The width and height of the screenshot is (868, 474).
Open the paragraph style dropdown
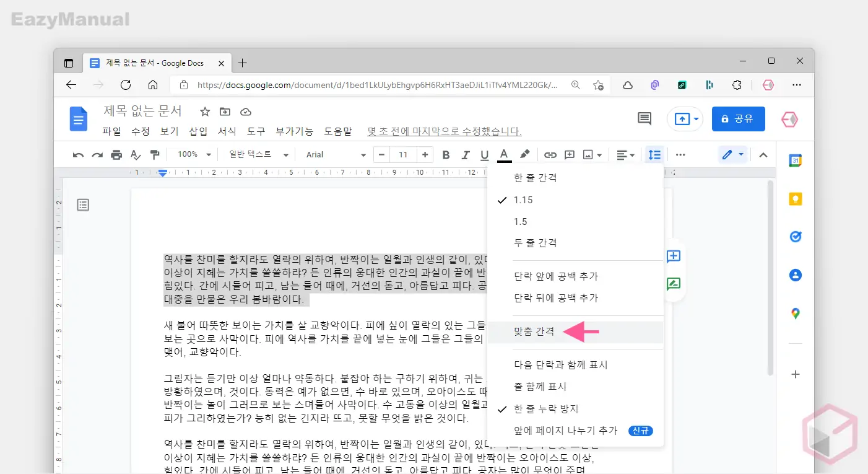click(259, 155)
